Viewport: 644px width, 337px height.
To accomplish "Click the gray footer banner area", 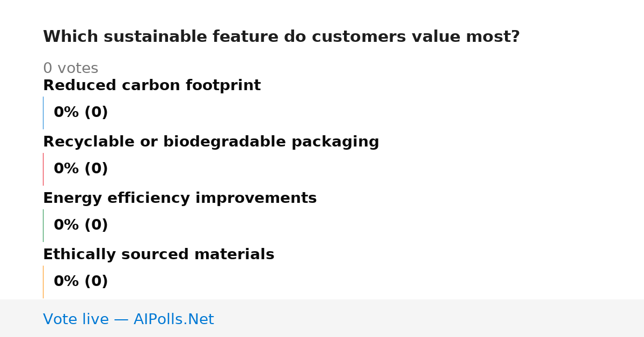I will 322,318.
